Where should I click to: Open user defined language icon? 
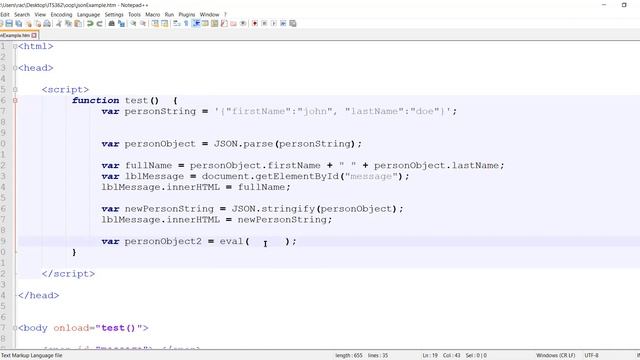click(205, 24)
